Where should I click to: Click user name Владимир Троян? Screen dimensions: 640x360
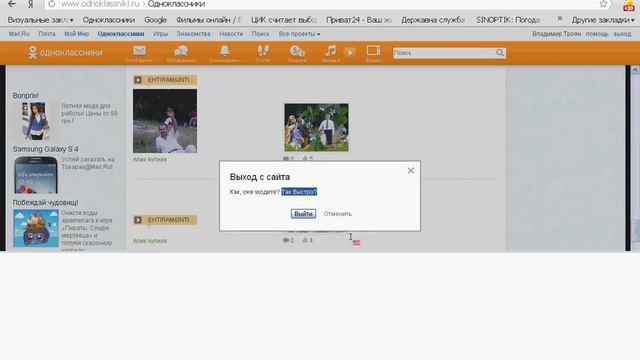tap(556, 34)
